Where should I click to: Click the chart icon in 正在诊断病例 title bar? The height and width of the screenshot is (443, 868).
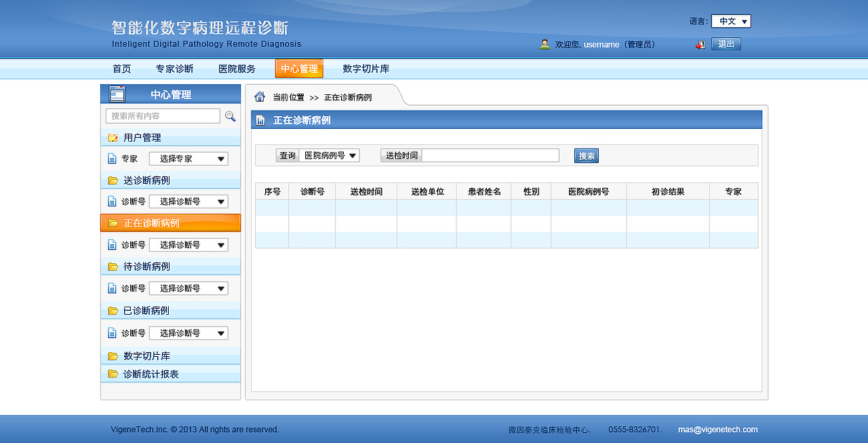coord(260,120)
